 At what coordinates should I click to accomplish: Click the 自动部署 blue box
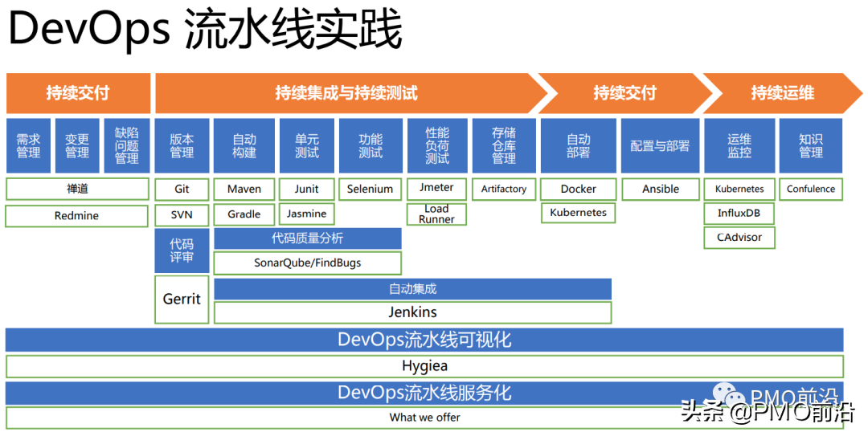579,145
